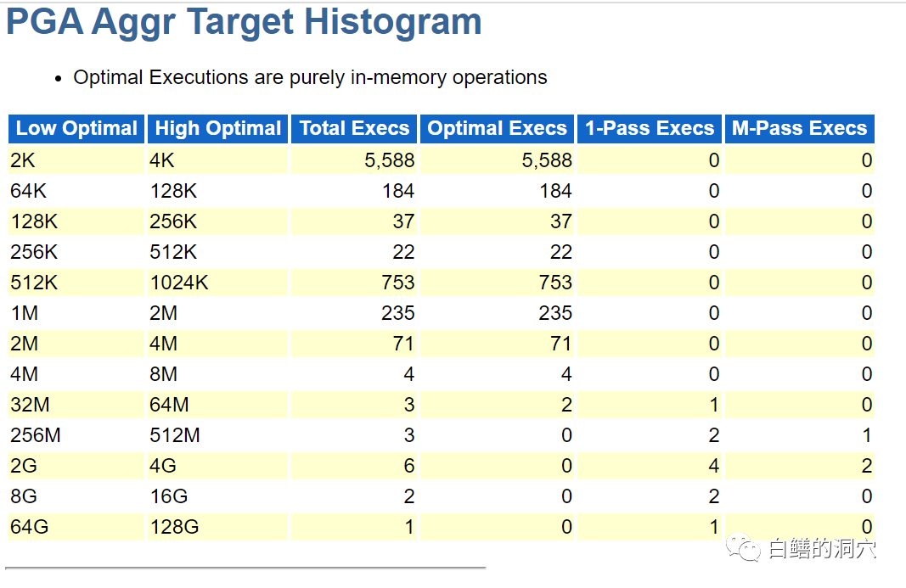Click the 64G Low Optimal cell
906x588 pixels.
click(30, 527)
